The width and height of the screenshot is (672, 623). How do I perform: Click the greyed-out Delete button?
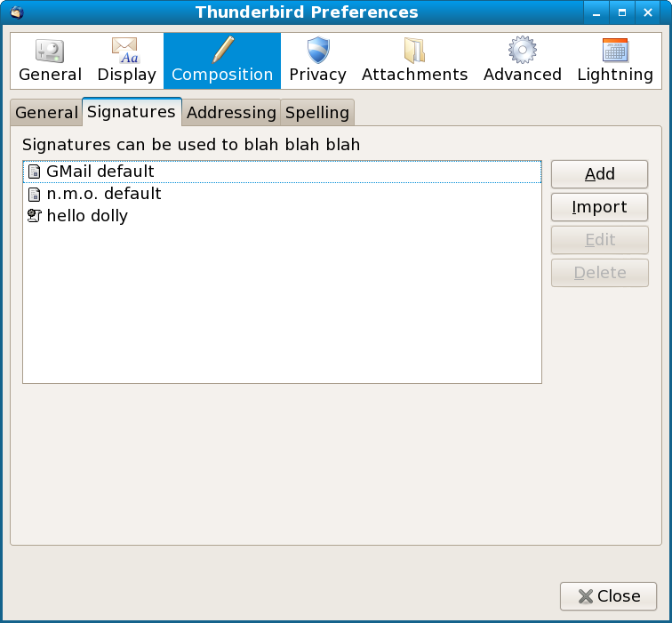click(600, 273)
